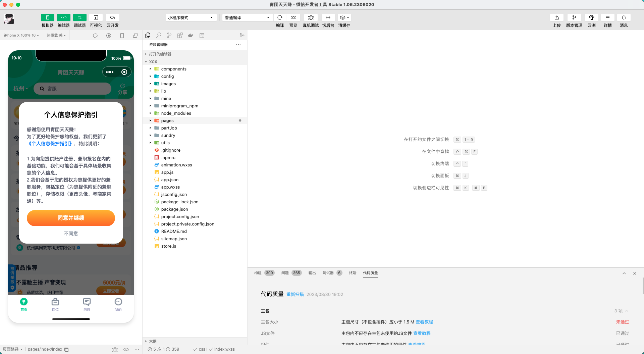
Task: Toggle the 编辑器 editor panel
Action: pyautogui.click(x=63, y=17)
